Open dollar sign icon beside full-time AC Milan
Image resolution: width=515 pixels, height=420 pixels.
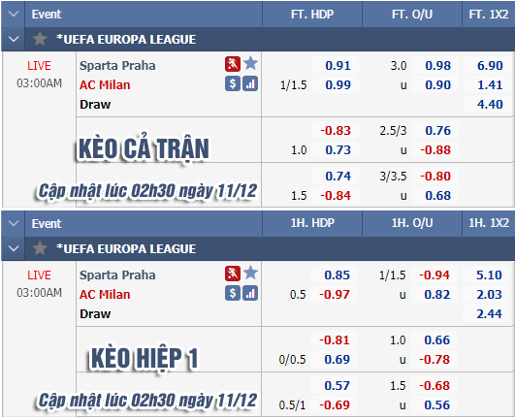click(233, 83)
